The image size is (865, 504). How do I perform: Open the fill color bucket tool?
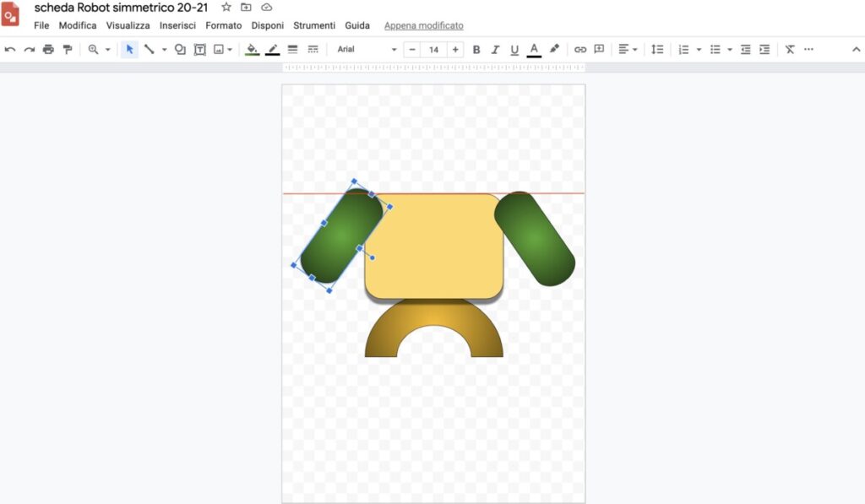[x=252, y=50]
